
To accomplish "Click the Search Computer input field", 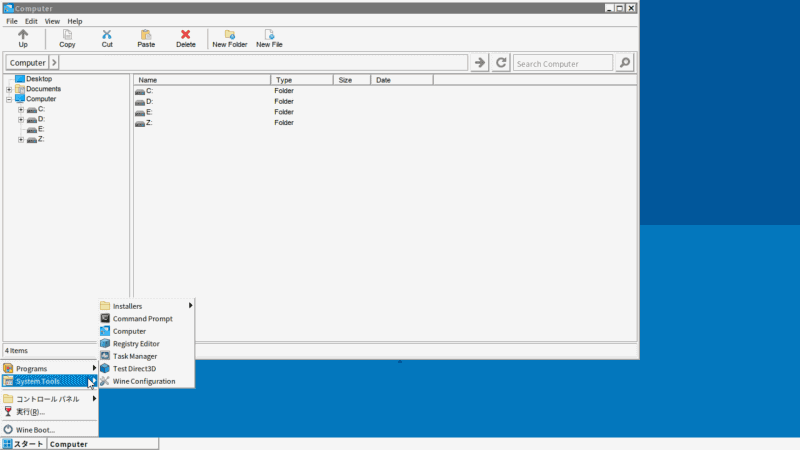I will [563, 63].
